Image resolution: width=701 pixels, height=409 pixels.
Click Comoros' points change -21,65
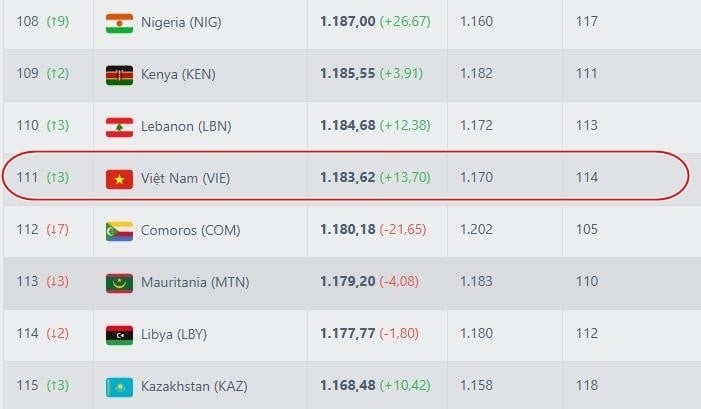click(402, 230)
